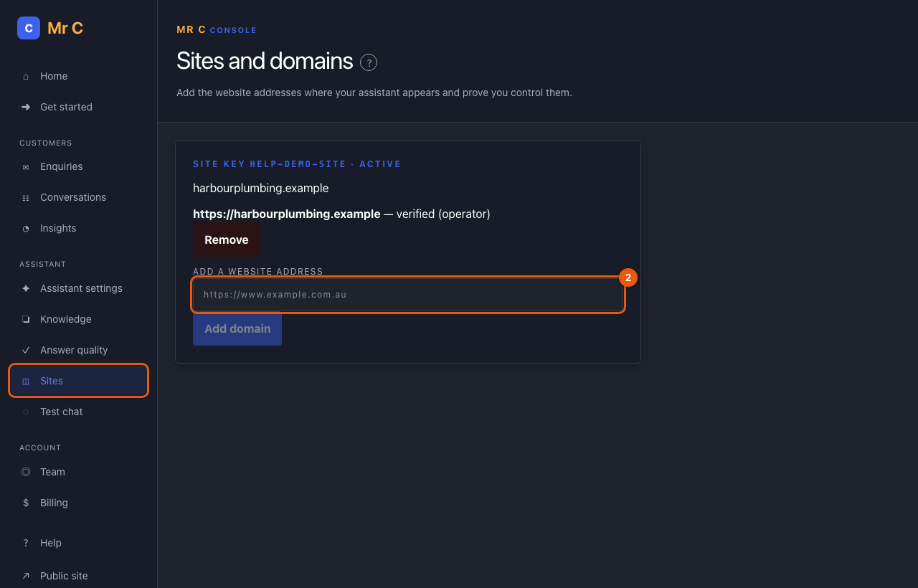Screen dimensions: 918x588
Task: Click the Sites panel icon
Action: pyautogui.click(x=26, y=381)
